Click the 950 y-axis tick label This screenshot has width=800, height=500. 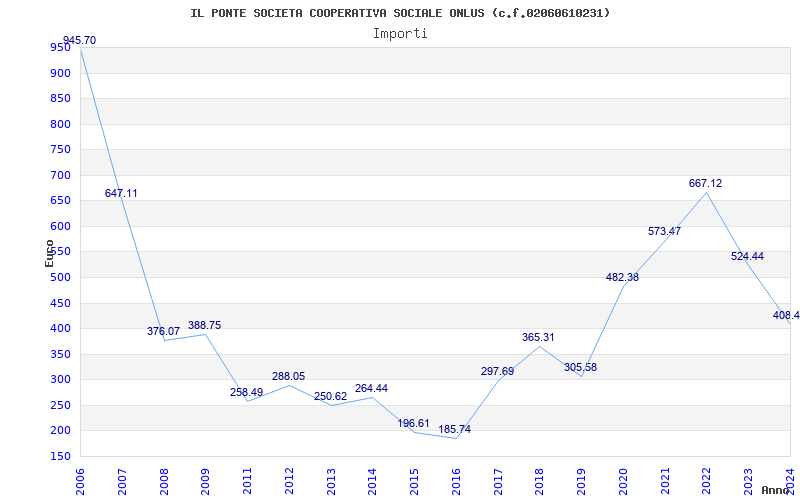60,48
